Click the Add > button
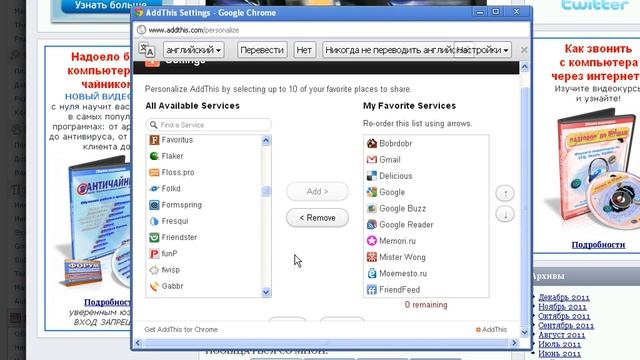Viewport: 640px width, 360px height. point(317,191)
